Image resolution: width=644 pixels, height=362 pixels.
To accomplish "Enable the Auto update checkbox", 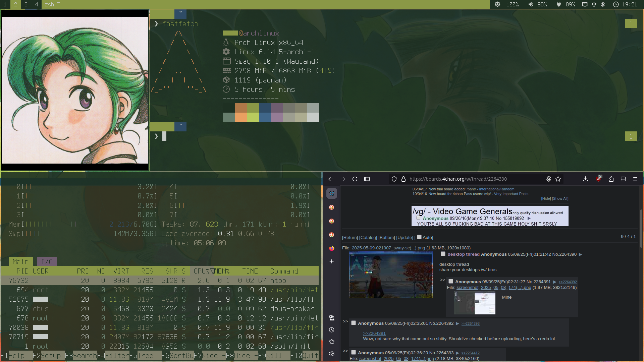I will click(419, 237).
